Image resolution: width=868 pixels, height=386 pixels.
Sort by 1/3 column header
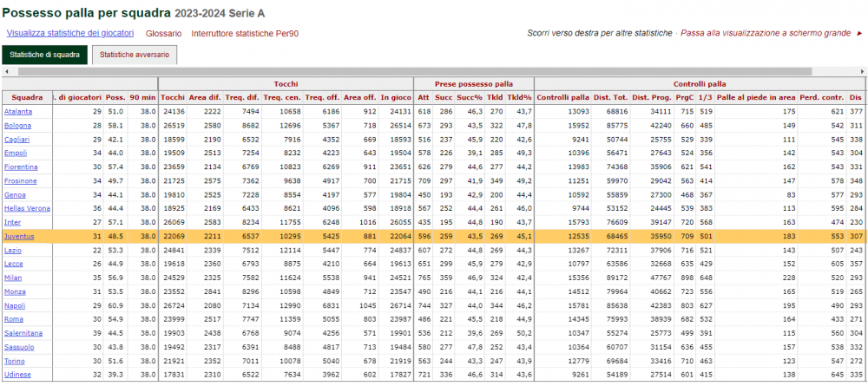[x=705, y=97]
